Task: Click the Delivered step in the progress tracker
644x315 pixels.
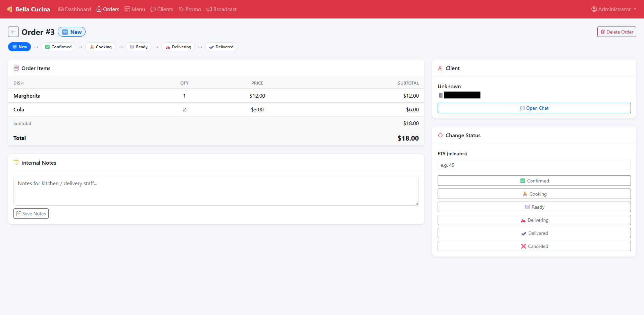Action: click(x=221, y=47)
